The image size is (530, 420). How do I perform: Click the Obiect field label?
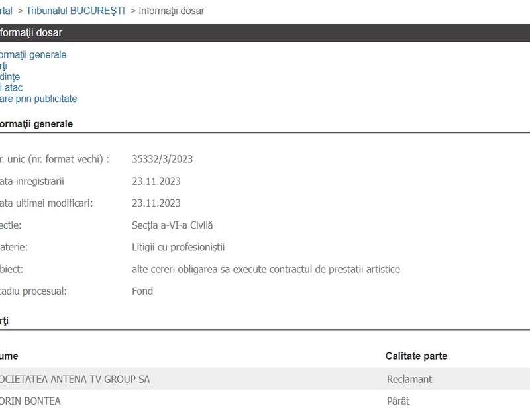11,270
